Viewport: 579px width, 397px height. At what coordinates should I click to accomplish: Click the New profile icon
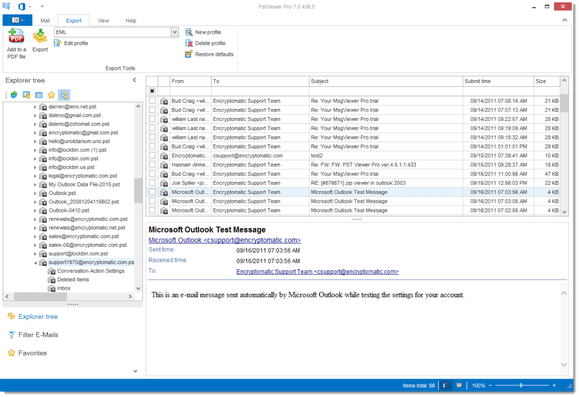189,32
